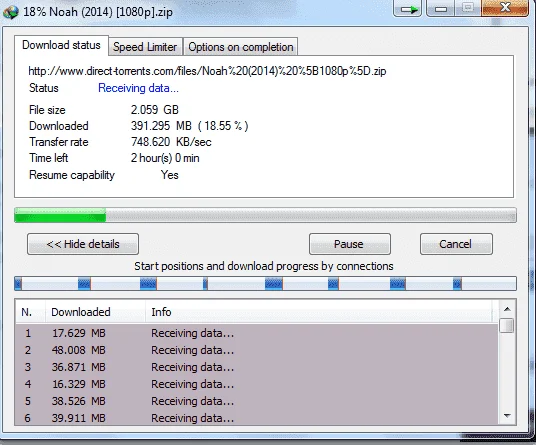This screenshot has width=536, height=445.
Task: Click the transfer rate 748.620 KB/sec
Action: [171, 142]
